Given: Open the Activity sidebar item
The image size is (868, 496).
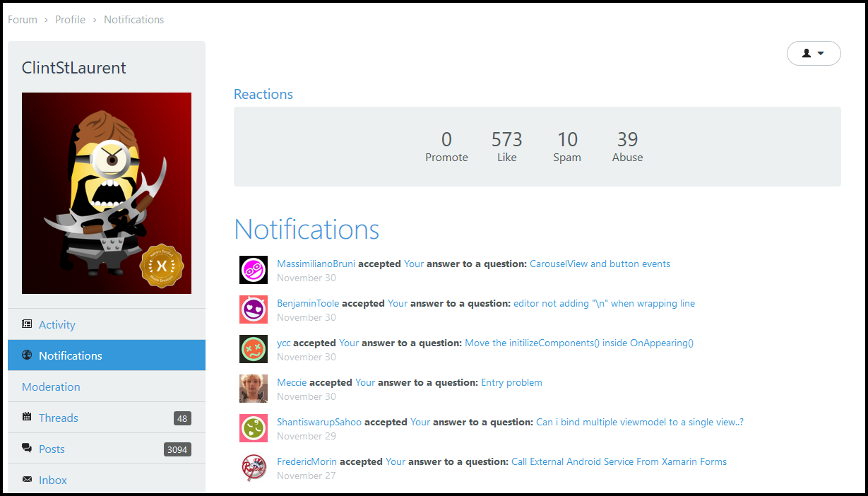Looking at the screenshot, I should click(107, 324).
